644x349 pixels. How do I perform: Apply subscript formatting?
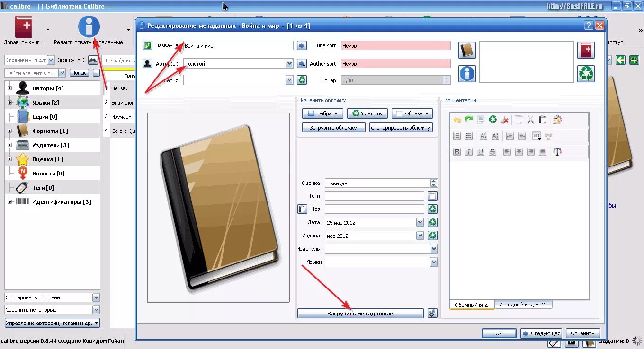tap(495, 136)
